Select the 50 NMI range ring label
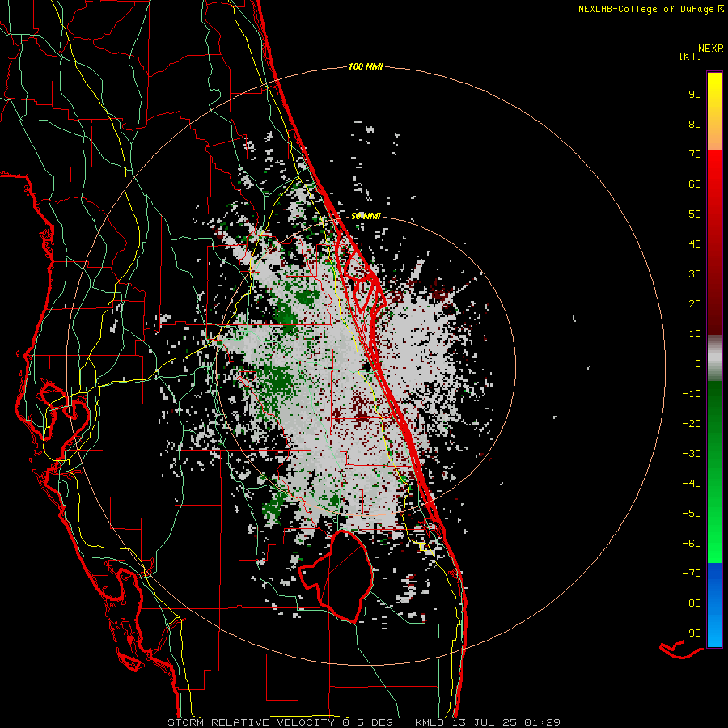Viewport: 728px width, 728px height. point(366,216)
